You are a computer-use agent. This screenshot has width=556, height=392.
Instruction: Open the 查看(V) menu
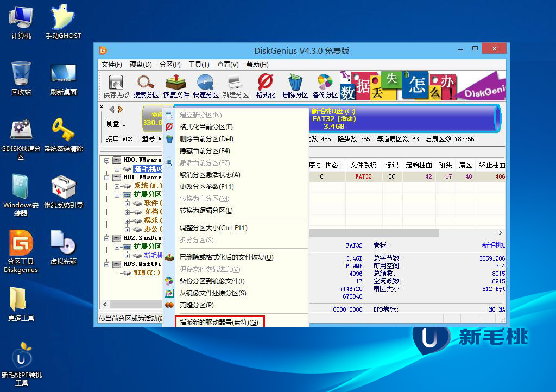click(228, 65)
